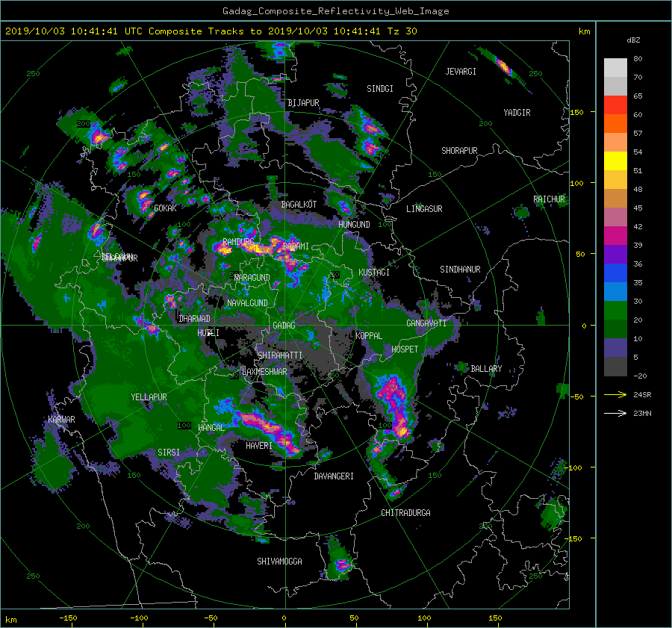Click the SHORAPUR city label

point(459,151)
